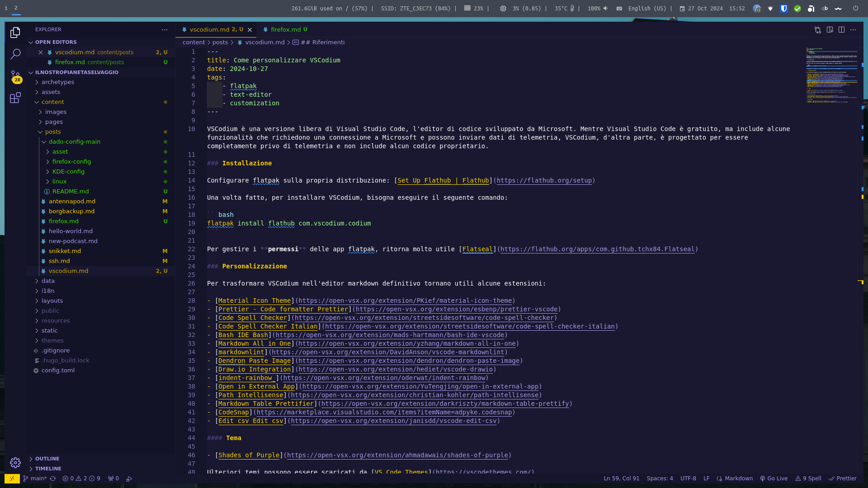Click the forwarded ports indicator showing 0

[113, 479]
